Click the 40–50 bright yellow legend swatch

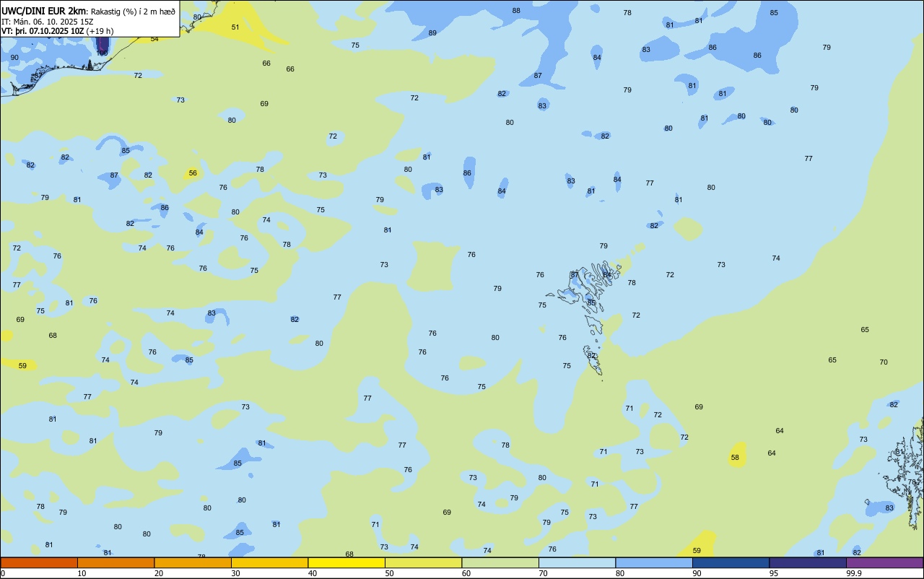coord(346,562)
